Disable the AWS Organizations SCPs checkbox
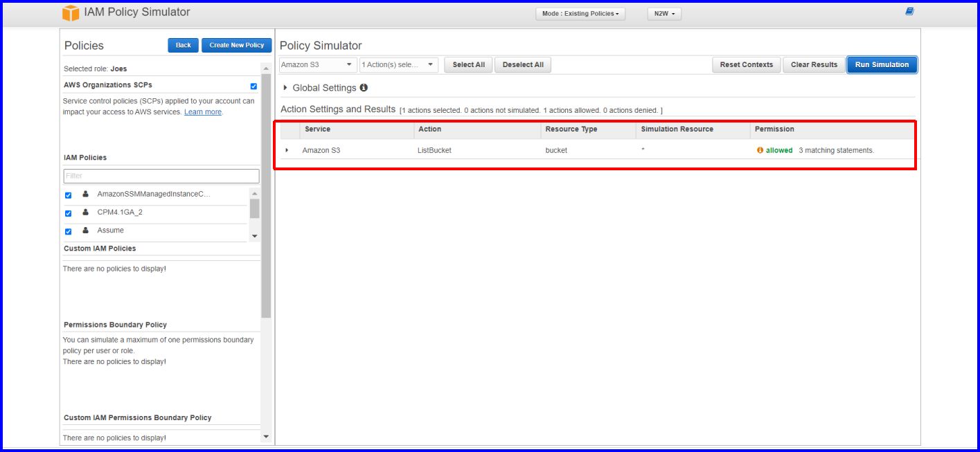Image resolution: width=980 pixels, height=452 pixels. coord(253,84)
